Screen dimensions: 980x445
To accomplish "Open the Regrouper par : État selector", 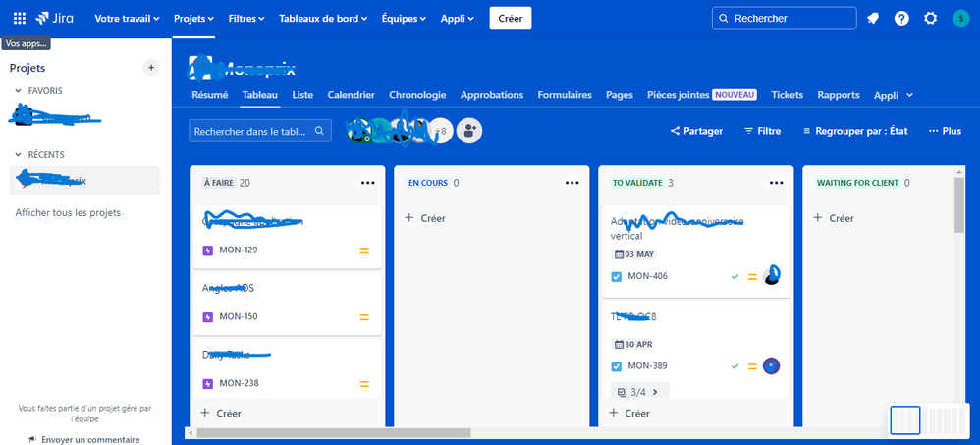I will (x=855, y=131).
